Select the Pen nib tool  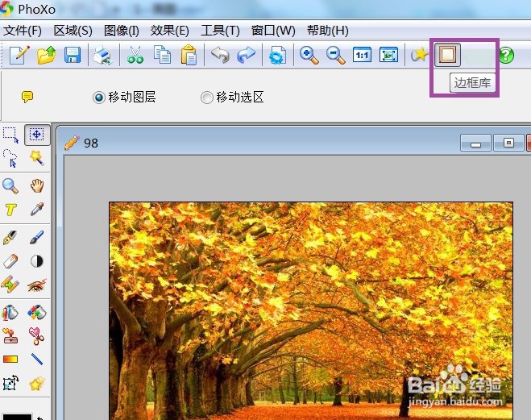10,238
